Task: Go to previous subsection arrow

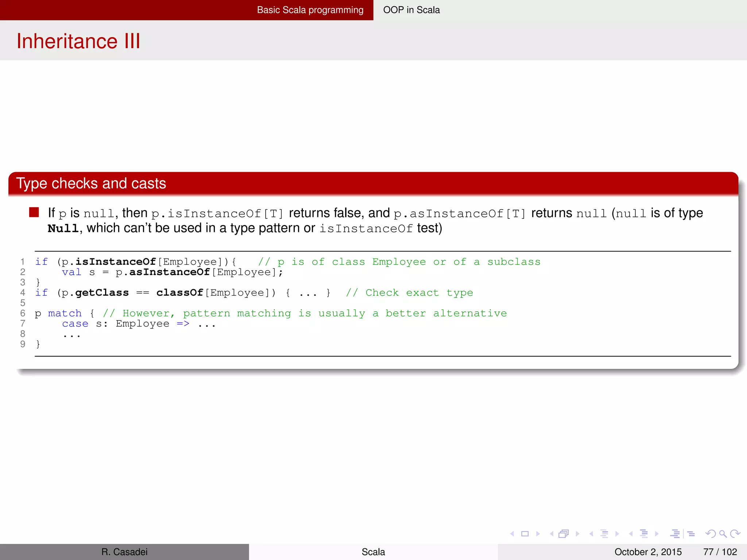Action: pyautogui.click(x=591, y=534)
